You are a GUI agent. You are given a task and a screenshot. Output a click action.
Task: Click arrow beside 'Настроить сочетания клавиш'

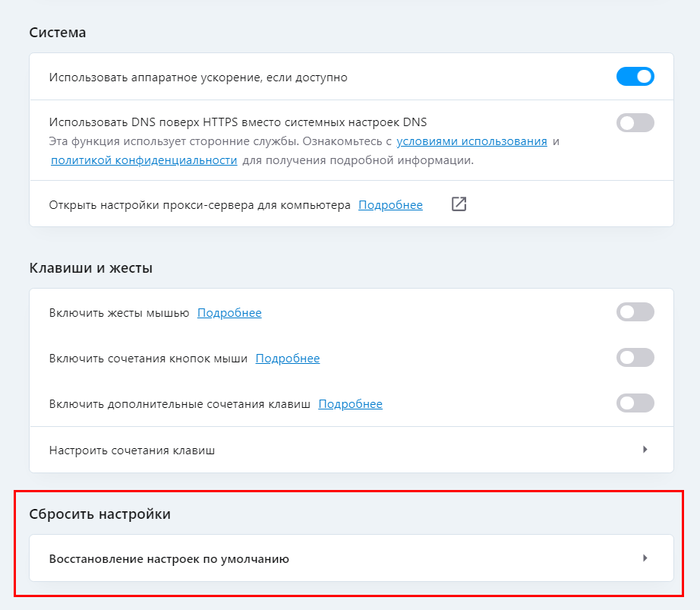click(645, 450)
